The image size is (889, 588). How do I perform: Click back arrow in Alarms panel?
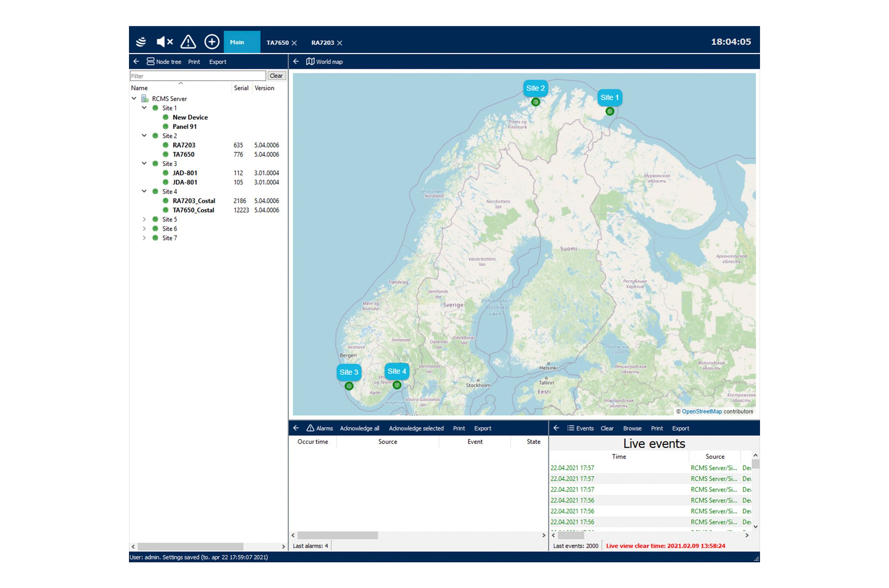pos(296,428)
